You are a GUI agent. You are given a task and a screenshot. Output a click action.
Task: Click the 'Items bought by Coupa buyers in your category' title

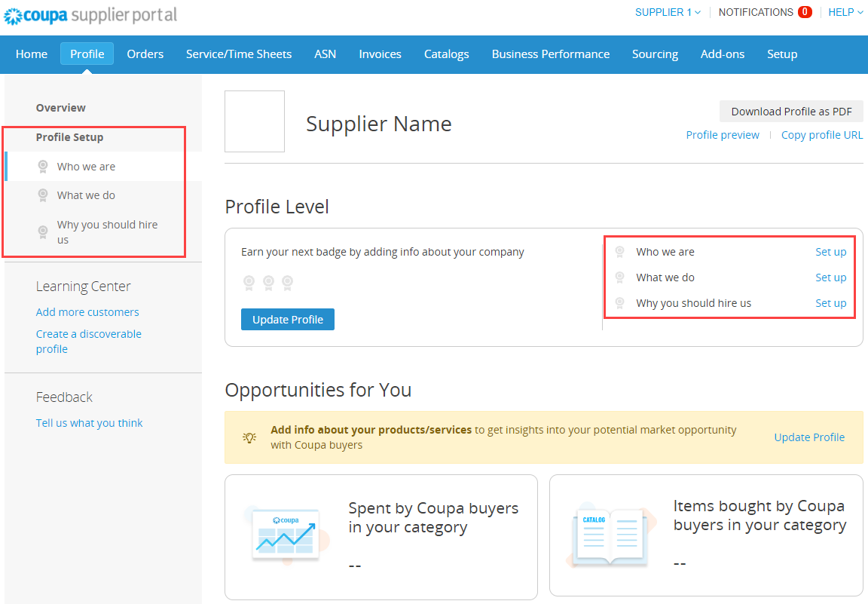pyautogui.click(x=759, y=515)
